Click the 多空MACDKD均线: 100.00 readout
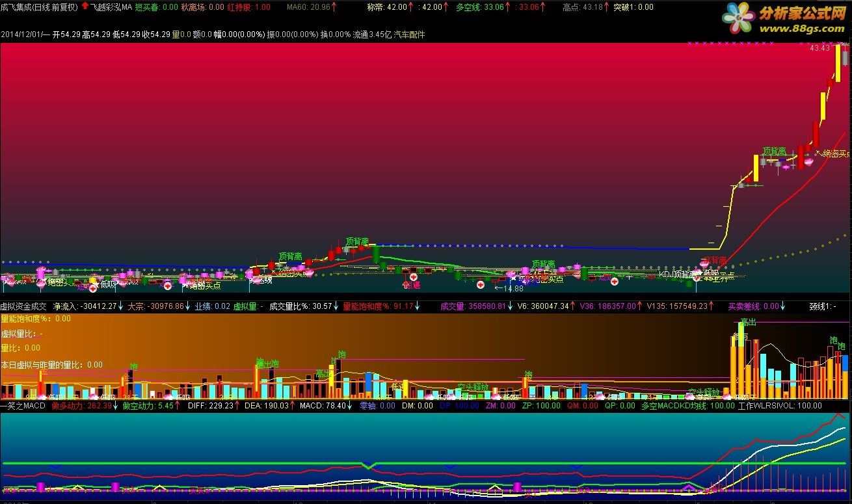The width and height of the screenshot is (852, 504). tap(688, 406)
